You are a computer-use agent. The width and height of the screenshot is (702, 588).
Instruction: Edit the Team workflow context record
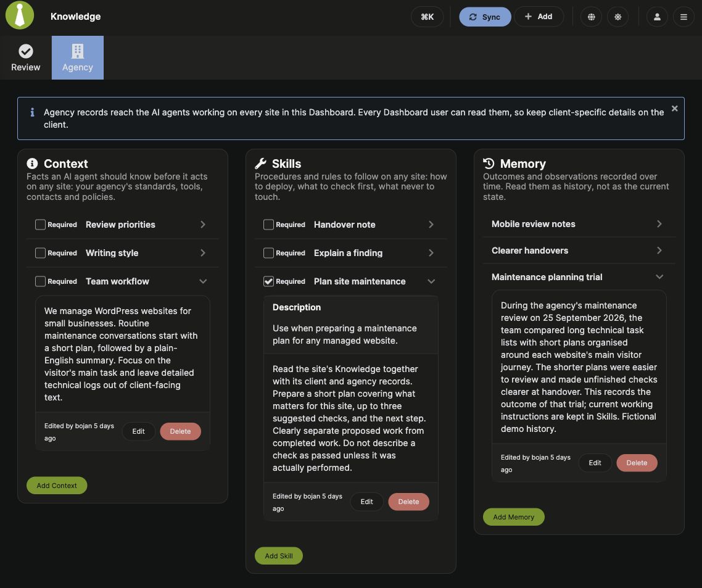pyautogui.click(x=138, y=431)
